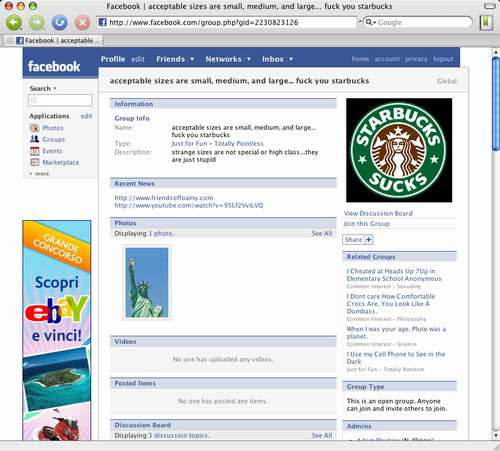
Task: Open the friendsoffoamy.com link
Action: (164, 198)
